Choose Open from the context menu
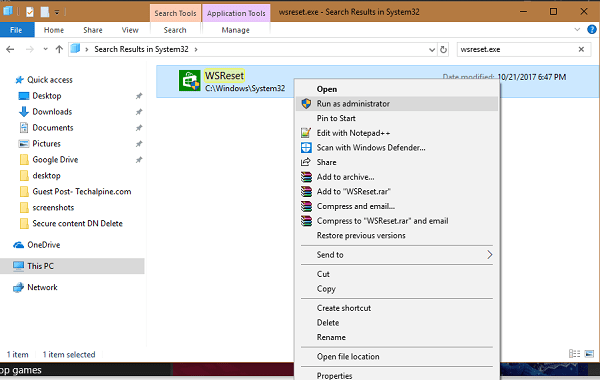This screenshot has height=380, width=600. 397,89
